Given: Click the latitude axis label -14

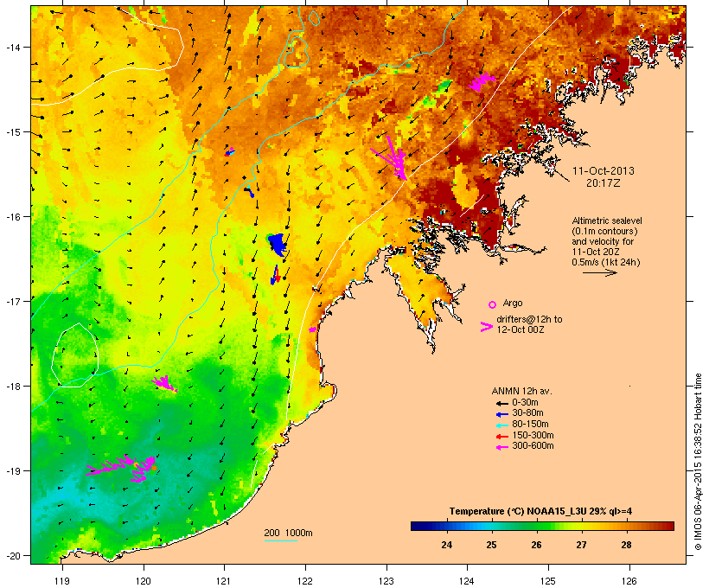Looking at the screenshot, I should pyautogui.click(x=12, y=47).
